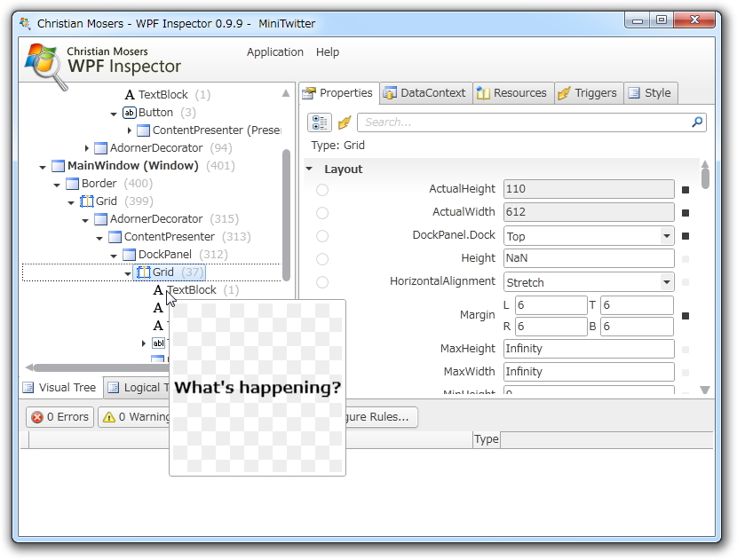Select the radio button for HorizontalAlignment
This screenshot has width=737, height=560.
[x=322, y=282]
